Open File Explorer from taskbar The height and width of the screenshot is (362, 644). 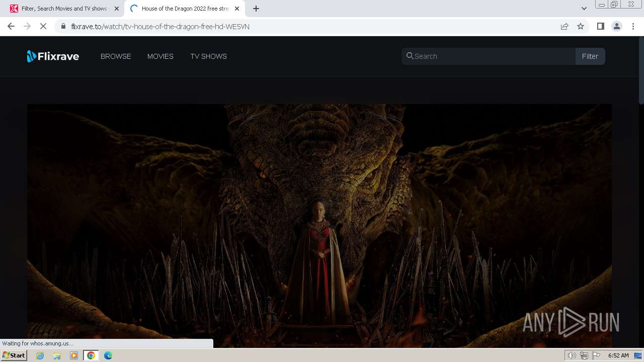click(x=57, y=355)
